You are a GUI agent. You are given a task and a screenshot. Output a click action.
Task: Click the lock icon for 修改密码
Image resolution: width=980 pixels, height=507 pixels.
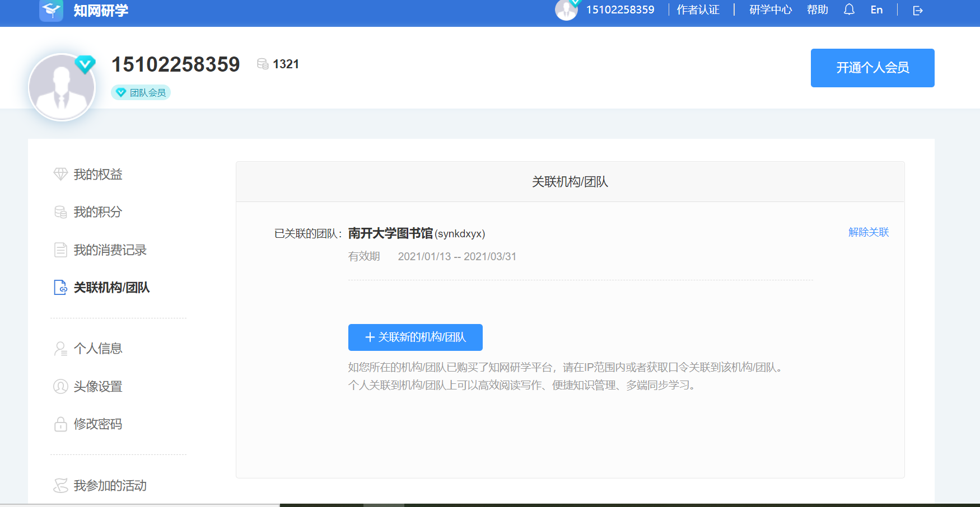[x=60, y=424]
